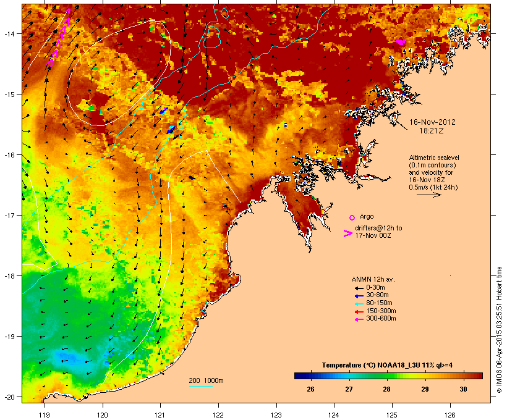This screenshot has width=507, height=420.
Task: Click colorbar value 30
Action: [x=463, y=389]
